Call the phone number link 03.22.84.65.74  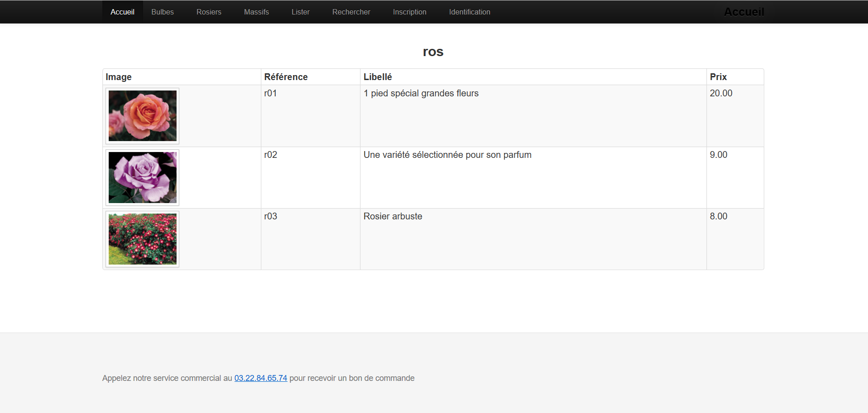[261, 378]
